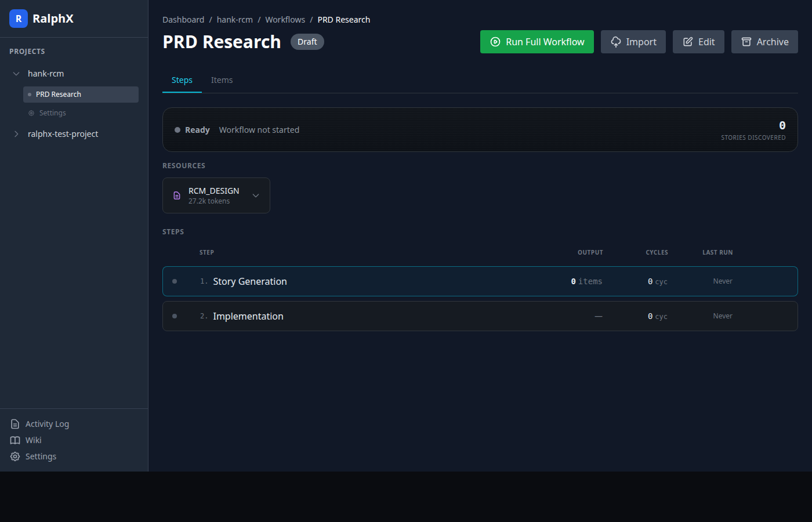
Task: Open the Implementation step row
Action: point(480,316)
